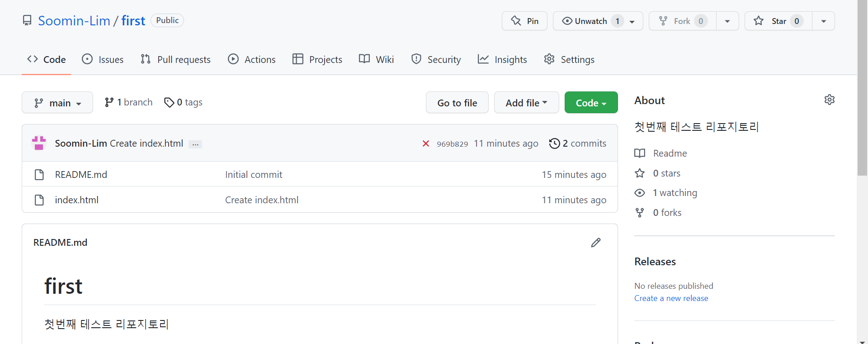Viewport: 868px width, 344px height.
Task: Click the Public visibility badge
Action: click(167, 20)
